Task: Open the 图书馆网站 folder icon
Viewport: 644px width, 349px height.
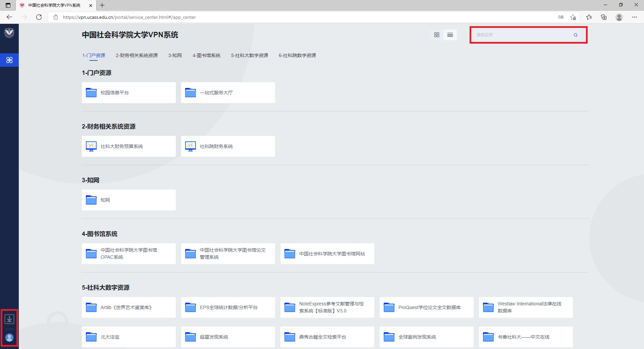Action: 290,254
